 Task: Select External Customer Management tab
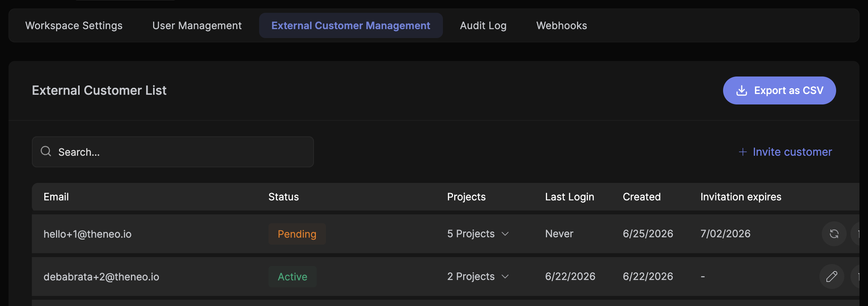[351, 26]
